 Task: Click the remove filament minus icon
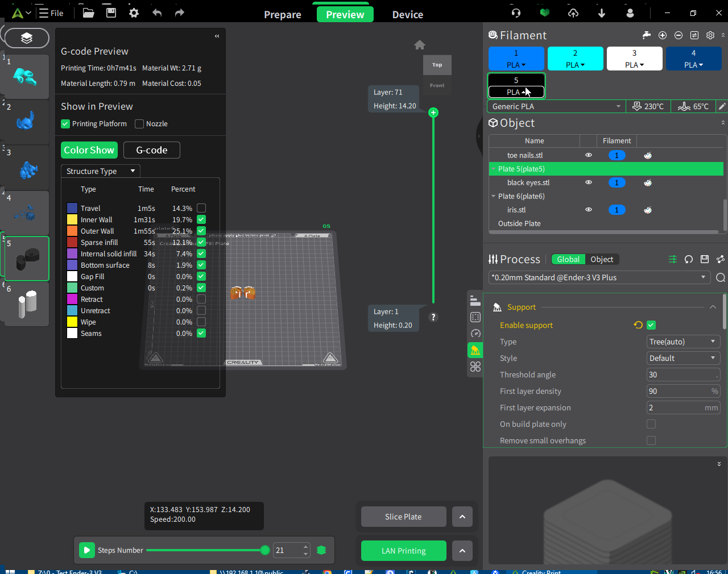pos(679,35)
